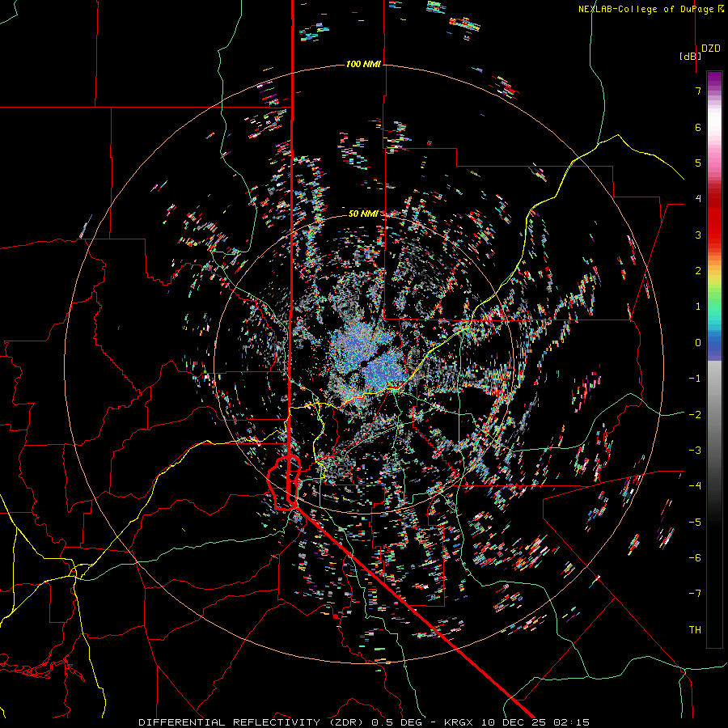Click the -7 value on the color scale
Viewport: 728px width, 728px height.
[695, 594]
